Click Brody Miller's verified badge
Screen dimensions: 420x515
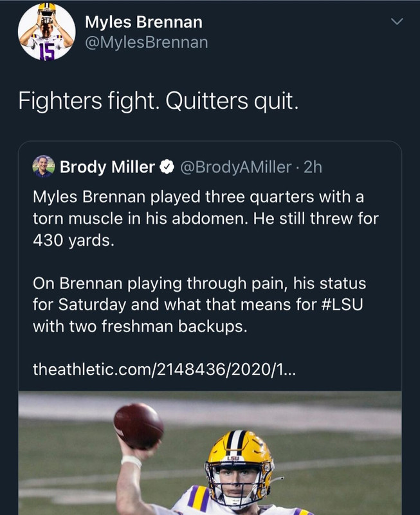point(166,167)
